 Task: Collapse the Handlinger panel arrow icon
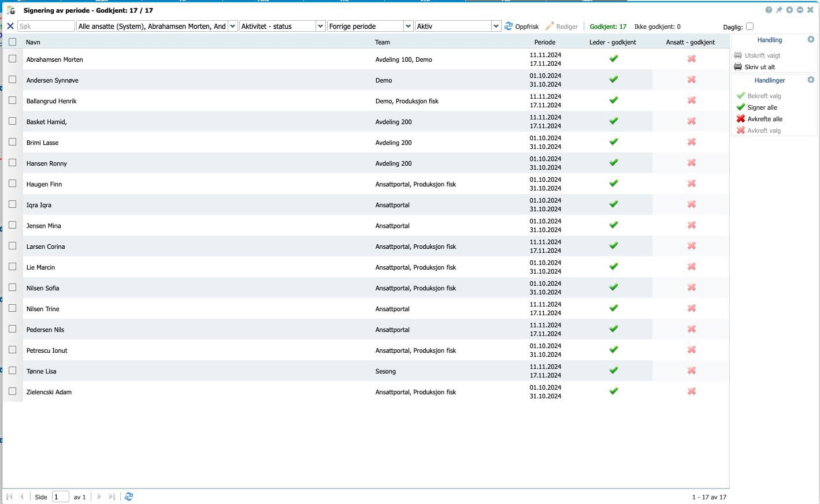click(x=811, y=80)
